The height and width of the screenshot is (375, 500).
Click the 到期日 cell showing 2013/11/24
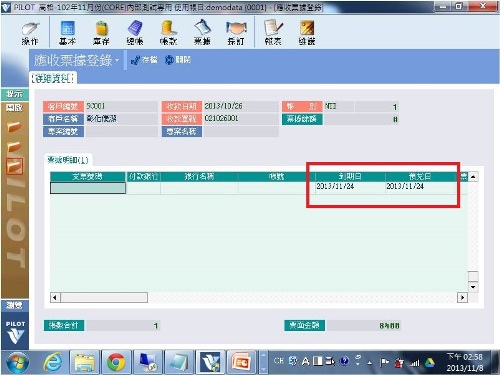click(350, 187)
